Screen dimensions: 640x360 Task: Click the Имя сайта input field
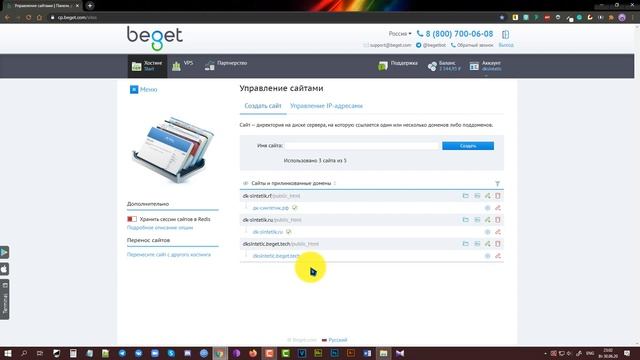click(x=362, y=146)
